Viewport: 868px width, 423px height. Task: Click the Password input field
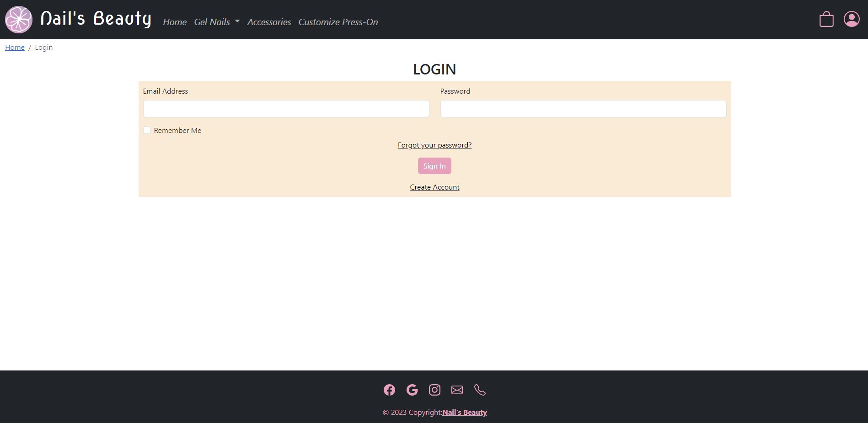tap(583, 109)
